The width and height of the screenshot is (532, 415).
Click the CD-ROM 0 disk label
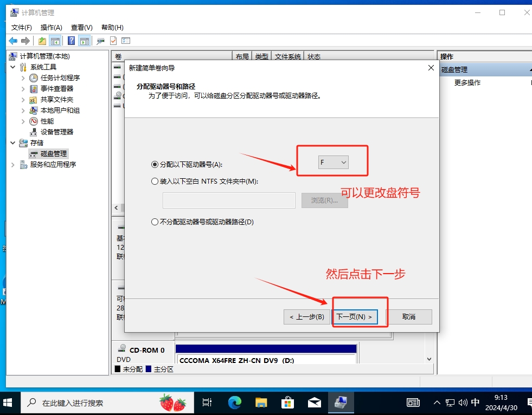click(x=147, y=350)
